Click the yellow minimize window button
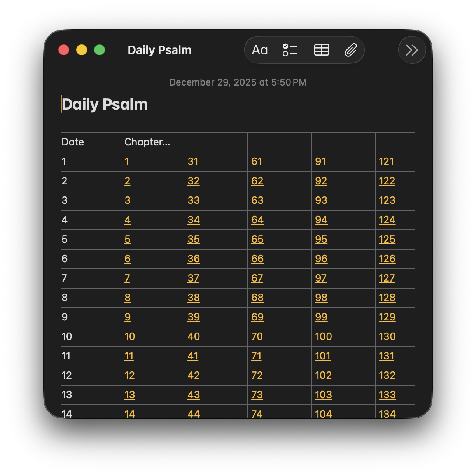Image resolution: width=476 pixels, height=476 pixels. point(82,50)
